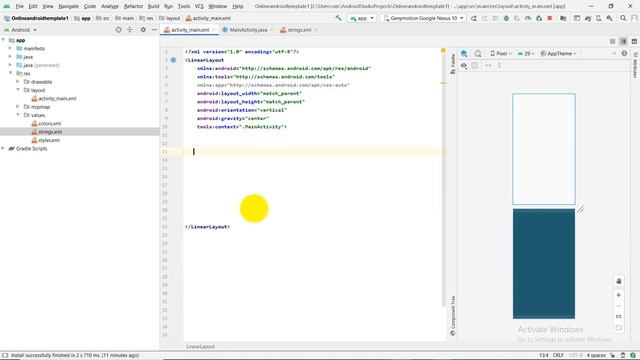Viewport: 640px width, 360px height.
Task: Expand Gradle Scripts node
Action: click(3, 148)
